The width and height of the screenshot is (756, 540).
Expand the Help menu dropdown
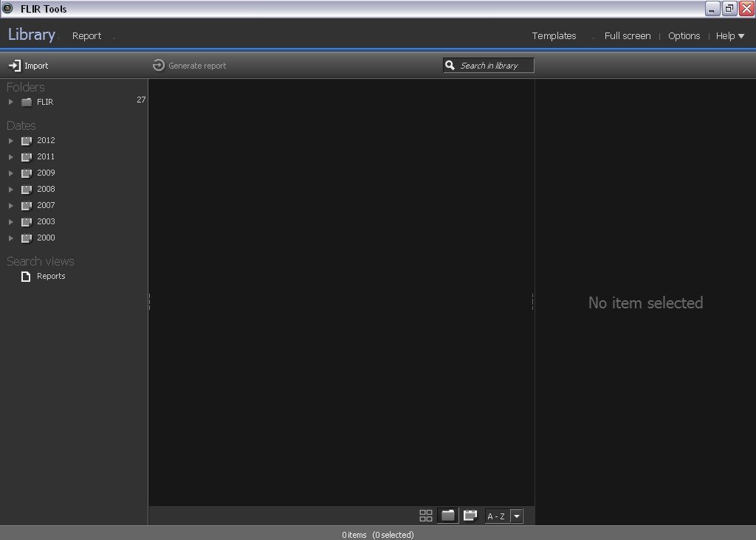730,35
